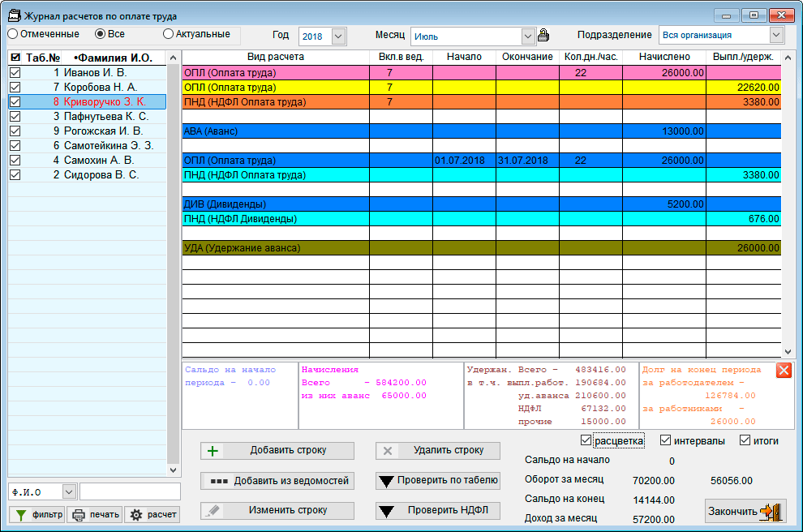
Task: Click the Вкл.в вед. column header
Action: [401, 57]
